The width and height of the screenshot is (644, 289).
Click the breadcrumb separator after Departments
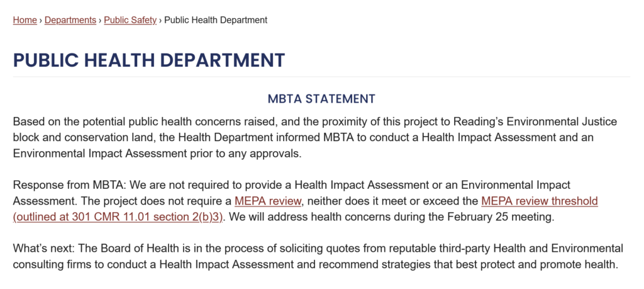pyautogui.click(x=100, y=20)
